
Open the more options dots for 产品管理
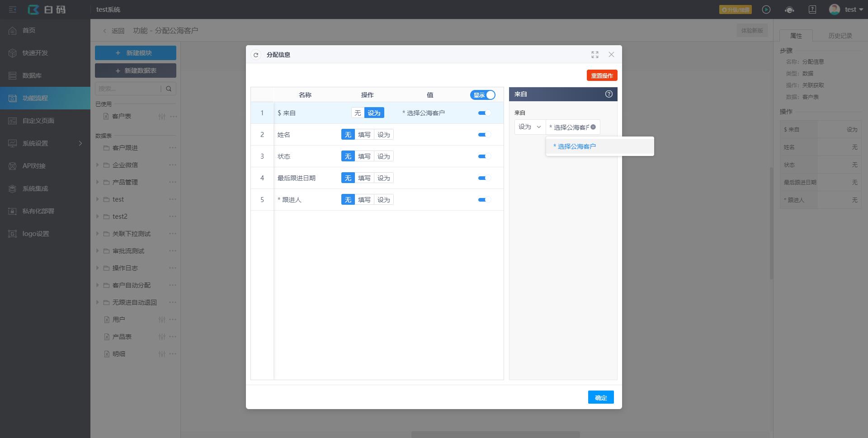tap(173, 182)
